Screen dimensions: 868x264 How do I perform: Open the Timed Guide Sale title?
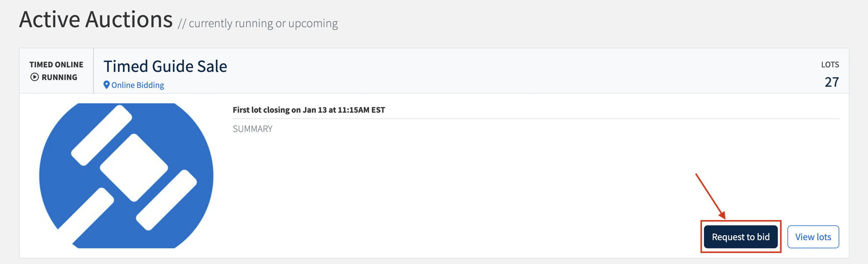click(165, 66)
